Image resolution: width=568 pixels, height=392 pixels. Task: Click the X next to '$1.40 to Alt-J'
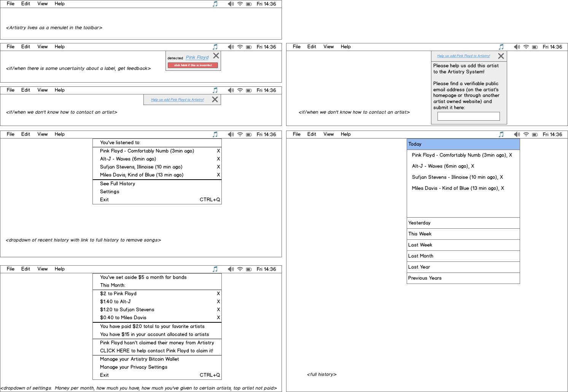click(218, 302)
